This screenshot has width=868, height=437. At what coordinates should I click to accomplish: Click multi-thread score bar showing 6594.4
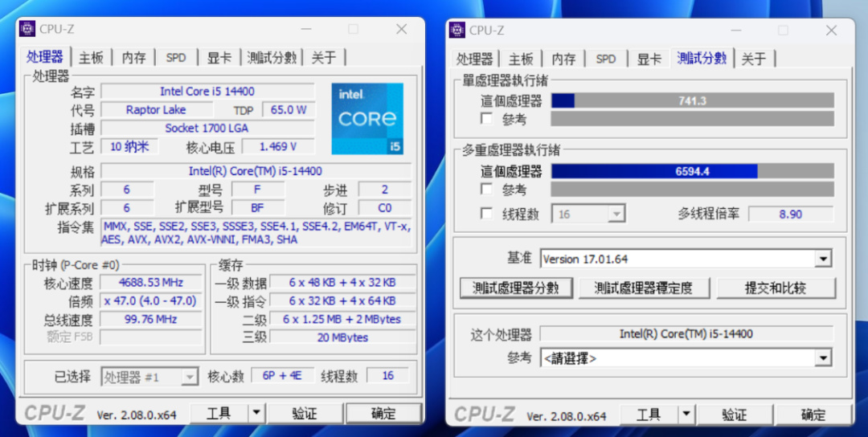(693, 171)
